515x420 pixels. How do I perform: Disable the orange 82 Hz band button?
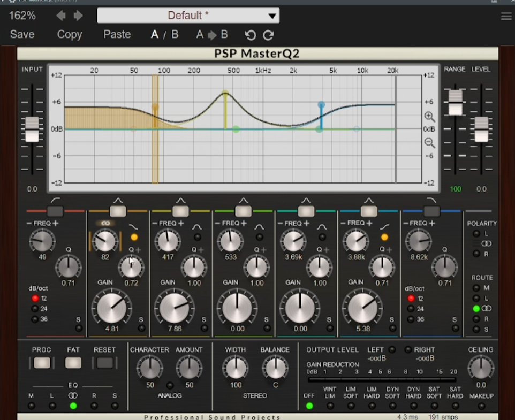(118, 211)
